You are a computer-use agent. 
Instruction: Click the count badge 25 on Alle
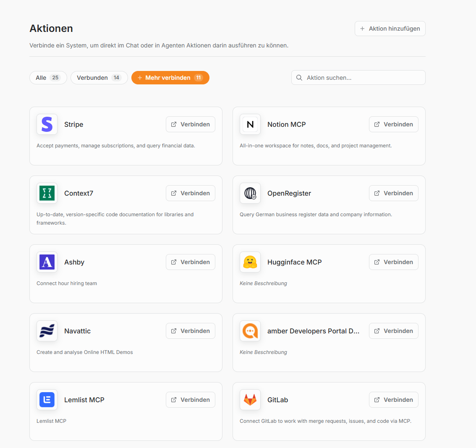pos(55,78)
